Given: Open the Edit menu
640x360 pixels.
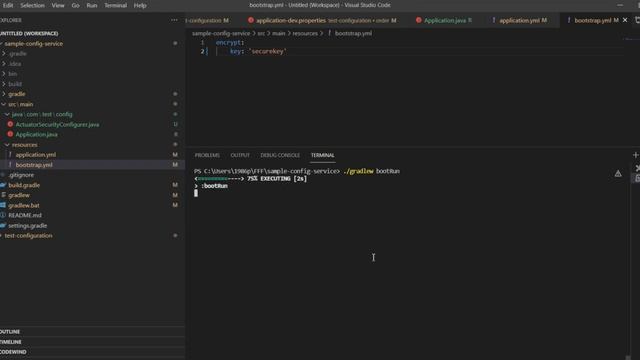Looking at the screenshot, I should (8, 5).
